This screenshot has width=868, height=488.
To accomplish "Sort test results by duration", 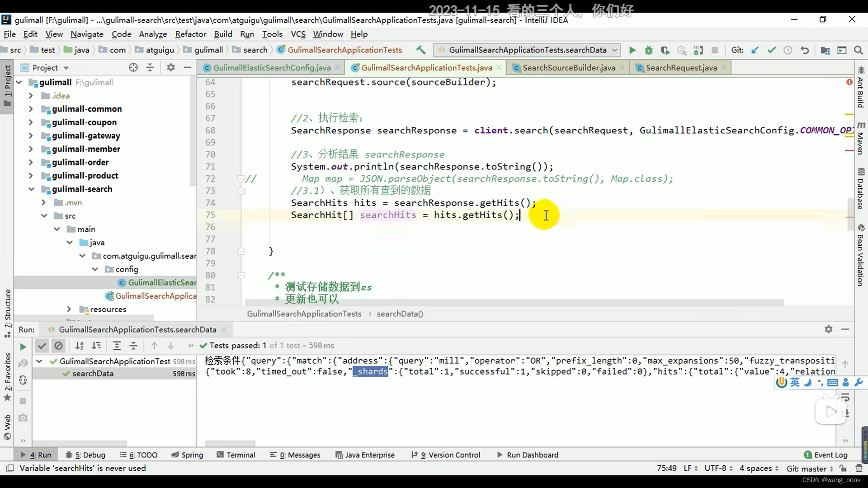I will [96, 346].
